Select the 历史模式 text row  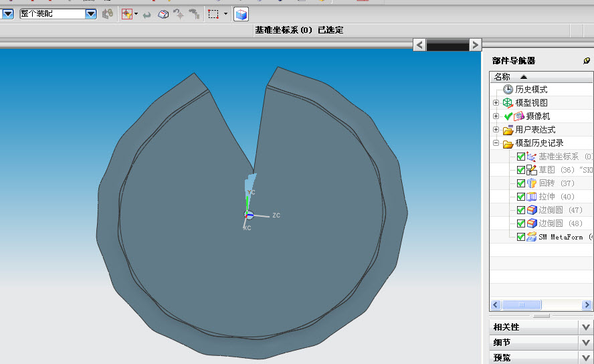(531, 90)
